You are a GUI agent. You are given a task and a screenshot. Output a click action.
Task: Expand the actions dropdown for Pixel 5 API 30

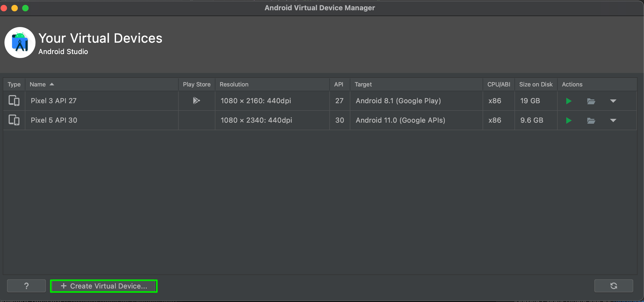613,121
